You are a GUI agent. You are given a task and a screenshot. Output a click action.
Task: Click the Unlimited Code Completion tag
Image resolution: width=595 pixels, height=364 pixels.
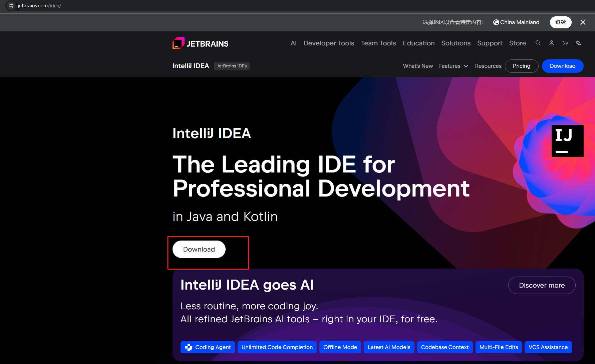point(277,347)
